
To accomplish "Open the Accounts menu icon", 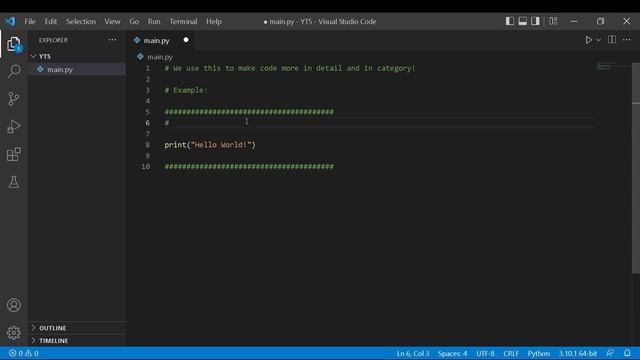I will point(14,305).
